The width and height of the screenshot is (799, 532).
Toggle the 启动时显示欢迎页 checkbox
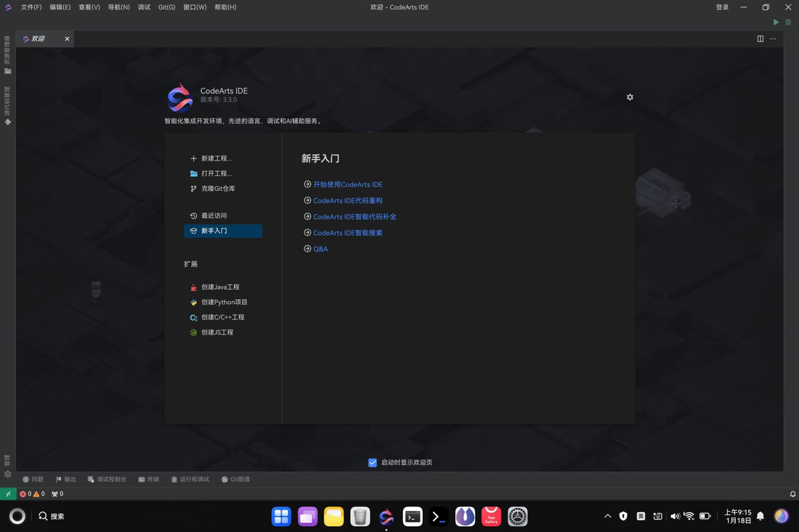point(373,462)
